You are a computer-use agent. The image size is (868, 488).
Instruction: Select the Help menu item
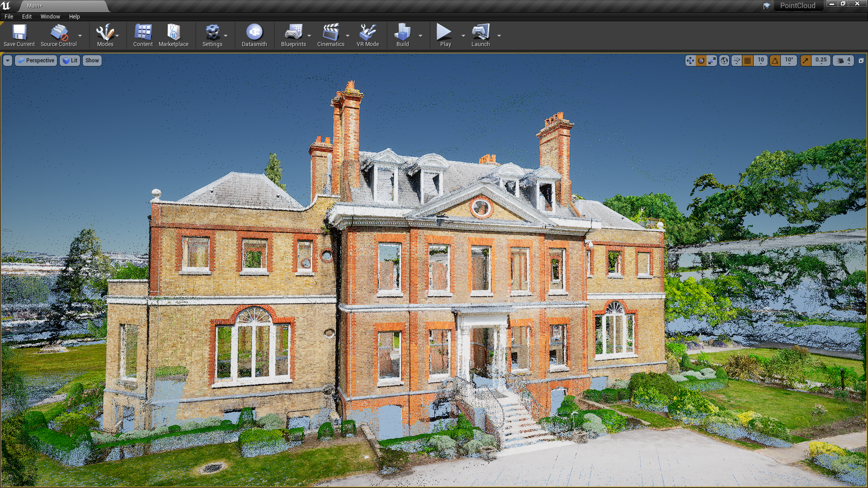pyautogui.click(x=74, y=16)
